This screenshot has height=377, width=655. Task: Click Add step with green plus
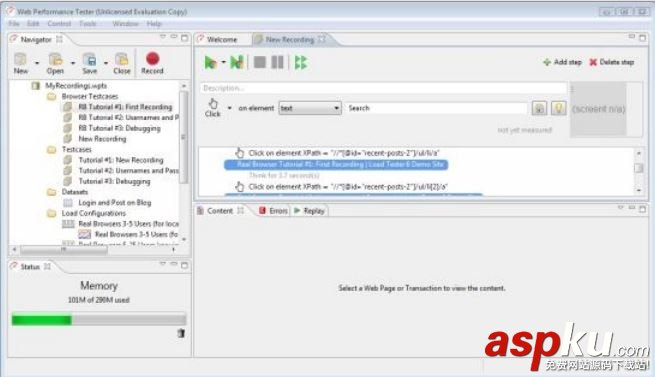pyautogui.click(x=562, y=62)
